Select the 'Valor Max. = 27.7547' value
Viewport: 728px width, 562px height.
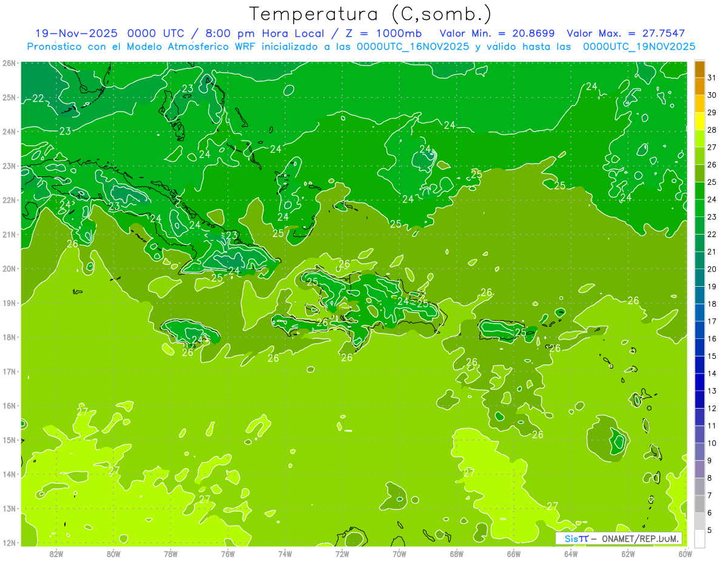click(625, 33)
